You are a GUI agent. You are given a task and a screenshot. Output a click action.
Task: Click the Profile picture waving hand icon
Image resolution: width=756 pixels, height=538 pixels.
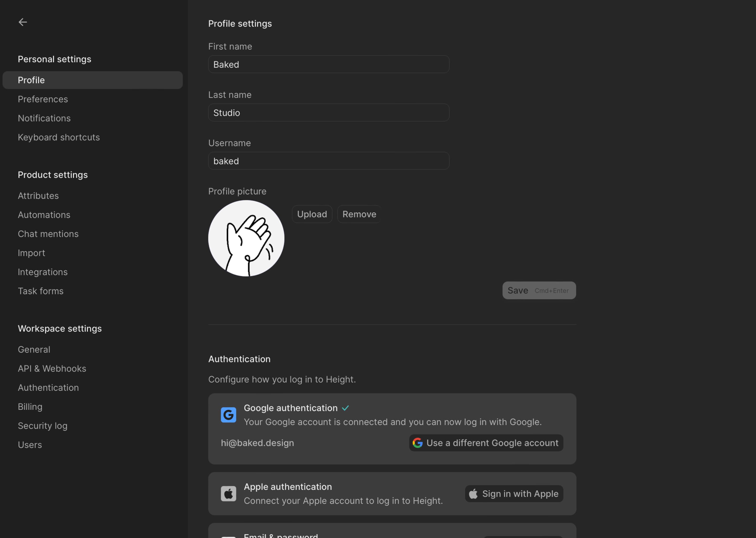246,237
